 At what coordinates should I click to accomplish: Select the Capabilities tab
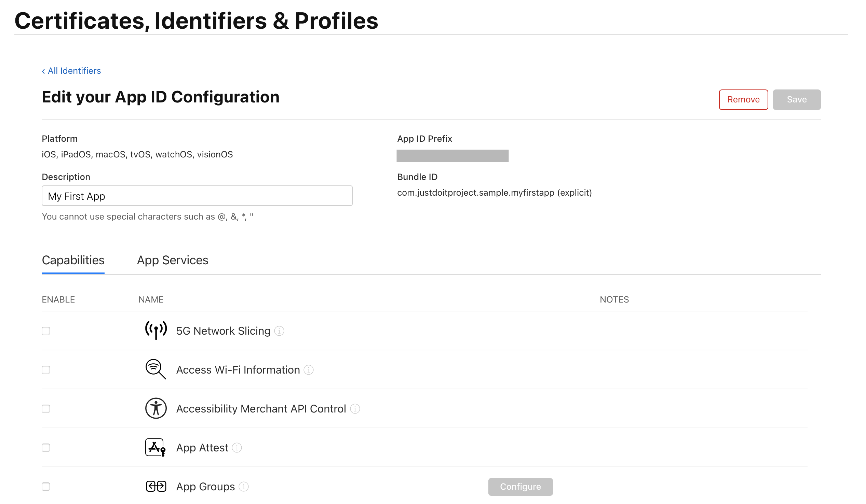(73, 260)
